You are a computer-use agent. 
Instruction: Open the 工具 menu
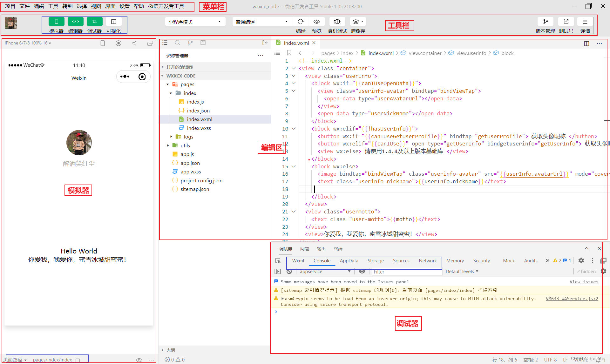point(53,6)
